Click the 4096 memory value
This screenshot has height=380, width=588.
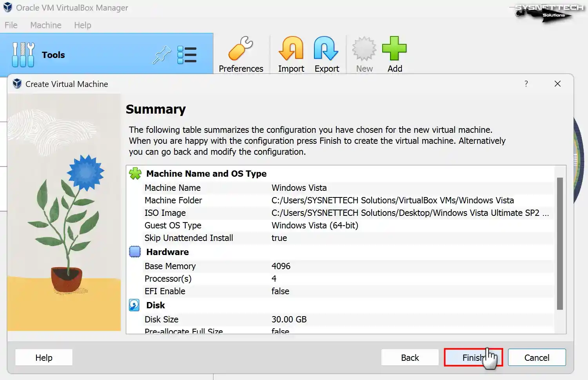[x=281, y=266]
